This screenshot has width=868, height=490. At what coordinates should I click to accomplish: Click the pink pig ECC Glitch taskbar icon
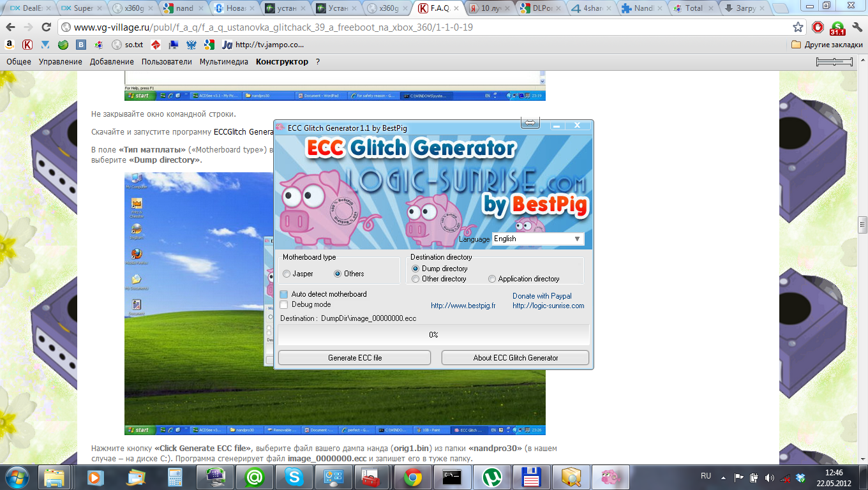click(610, 477)
